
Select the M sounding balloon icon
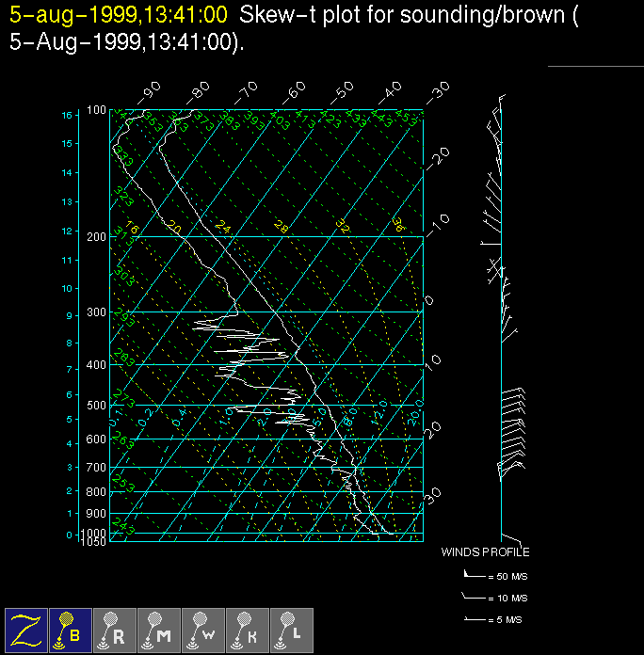pyautogui.click(x=159, y=630)
